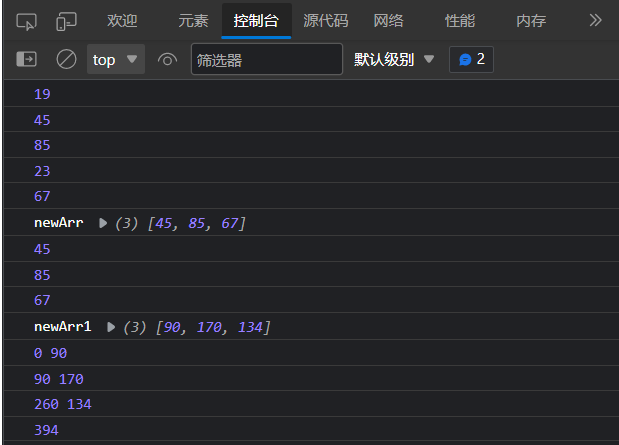The width and height of the screenshot is (619, 445).
Task: Click the array preview [45, 85, 67]
Action: pos(197,223)
